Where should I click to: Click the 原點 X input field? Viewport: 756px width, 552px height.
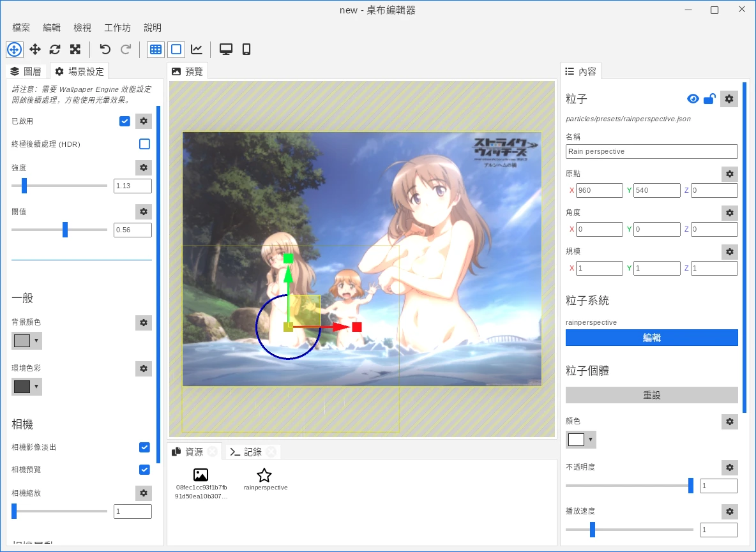click(600, 190)
